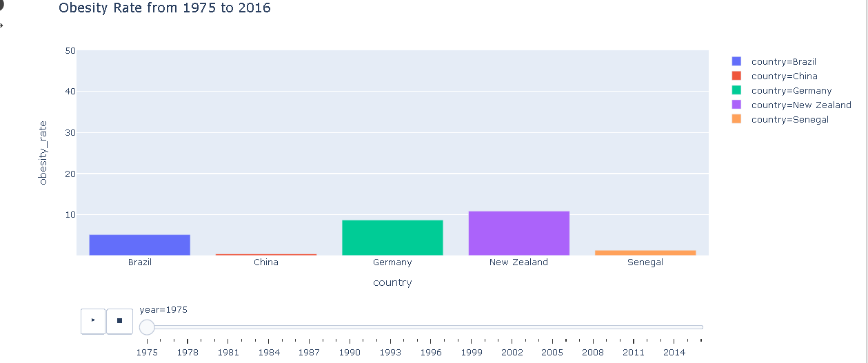Click the orange Senegal legend color swatch
868x363 pixels.
click(x=736, y=119)
